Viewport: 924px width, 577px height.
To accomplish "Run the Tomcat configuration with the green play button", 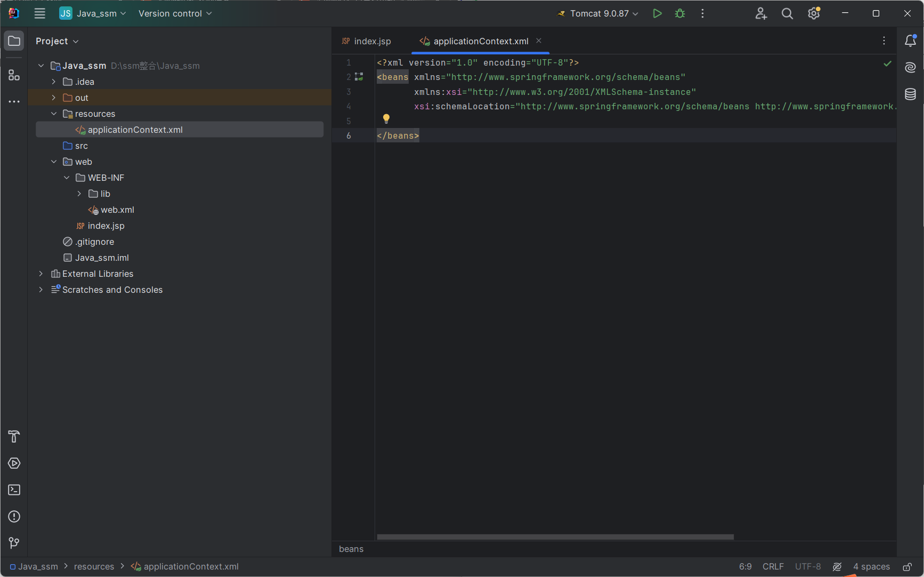I will click(657, 13).
